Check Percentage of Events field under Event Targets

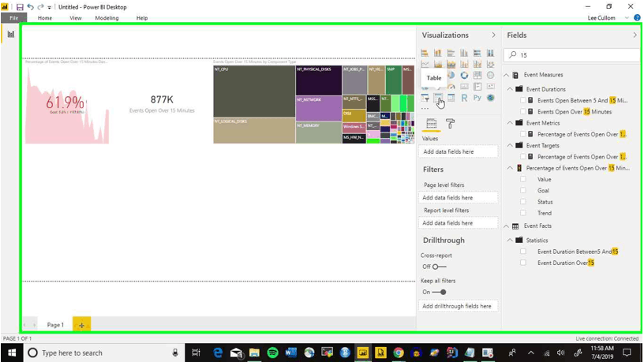click(x=522, y=157)
